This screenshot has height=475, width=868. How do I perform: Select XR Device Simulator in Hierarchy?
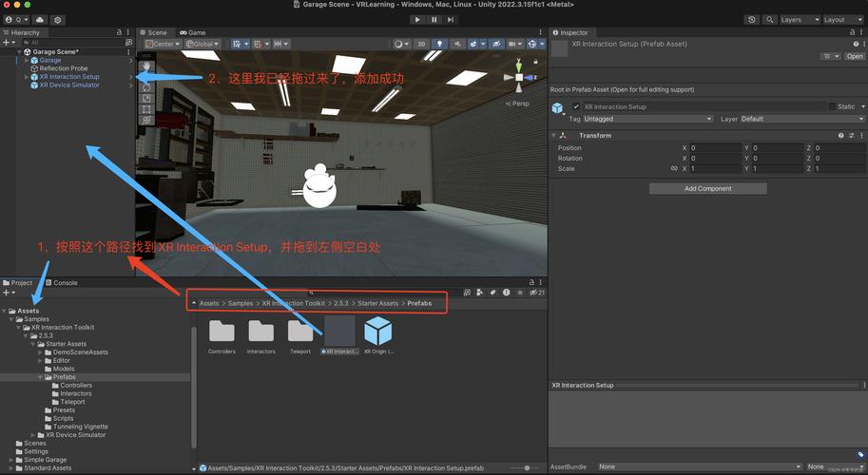point(69,85)
